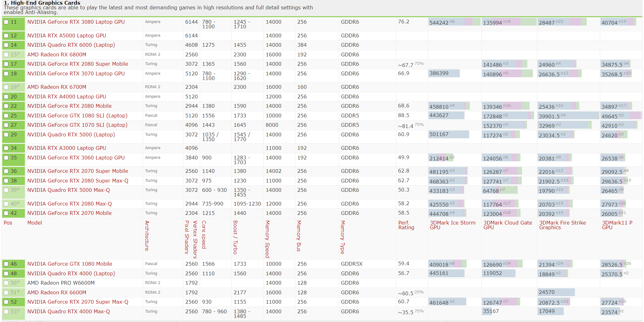Image resolution: width=644 pixels, height=322 pixels.
Task: Click the 544242 Ice Storm score bar
Action: click(x=454, y=22)
